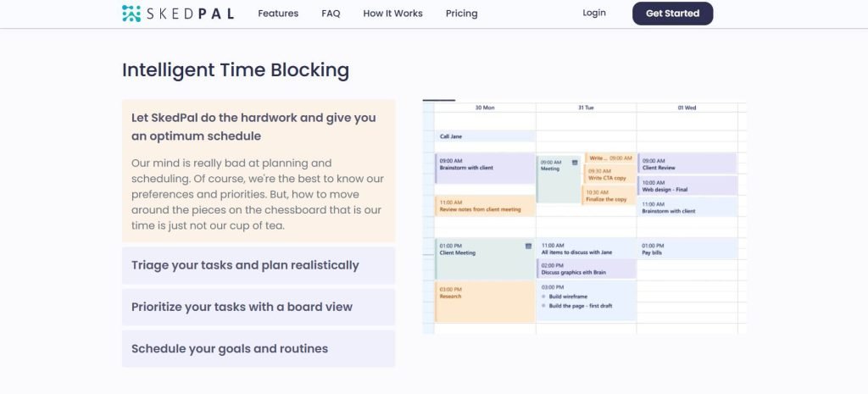Click bullet next to Build the page draft
868x394 pixels.
point(543,306)
